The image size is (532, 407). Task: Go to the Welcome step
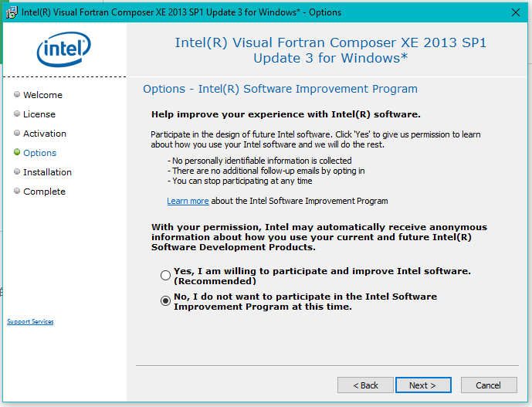42,95
